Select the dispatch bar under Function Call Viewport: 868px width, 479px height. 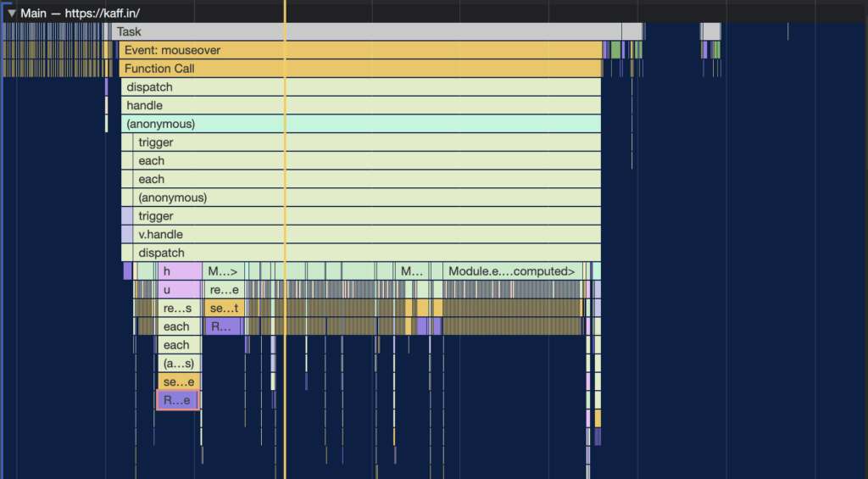click(361, 87)
